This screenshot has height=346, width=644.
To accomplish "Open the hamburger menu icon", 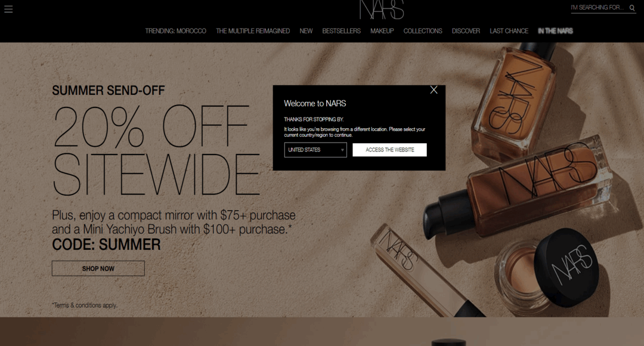I will pyautogui.click(x=8, y=9).
